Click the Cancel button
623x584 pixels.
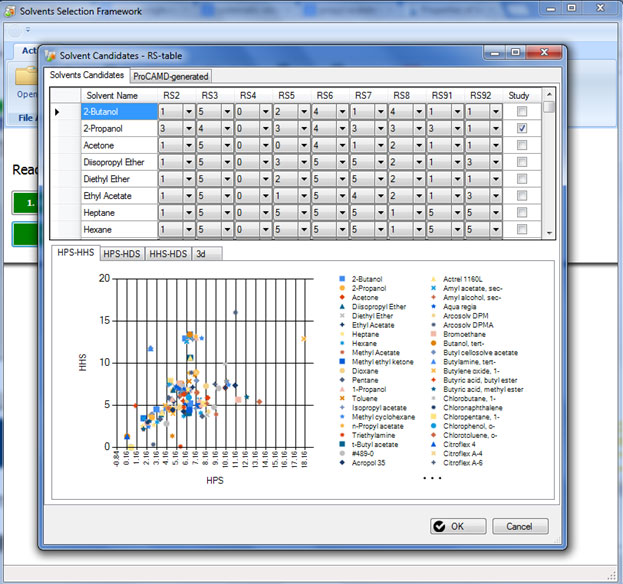click(x=519, y=526)
